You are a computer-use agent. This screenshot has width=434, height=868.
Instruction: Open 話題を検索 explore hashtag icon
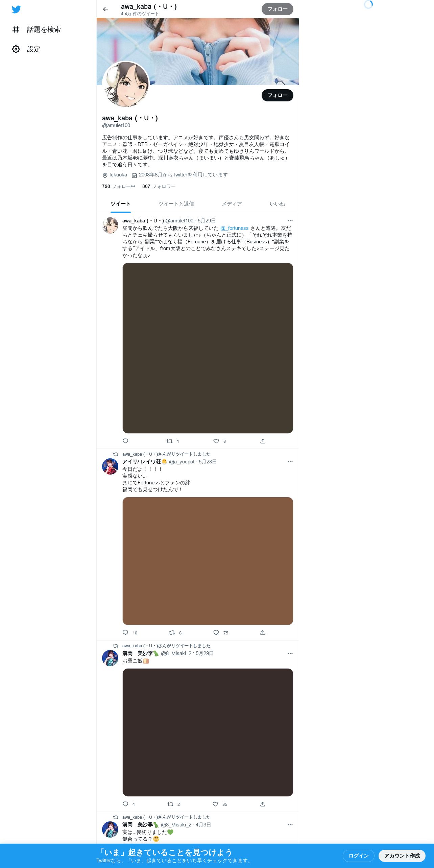(16, 29)
